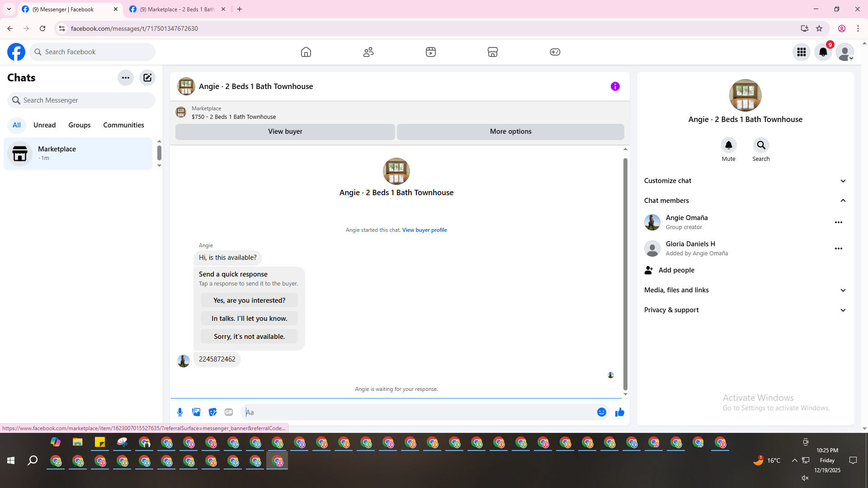Open the sticker picker icon
Screen dimensions: 868x488
212,412
